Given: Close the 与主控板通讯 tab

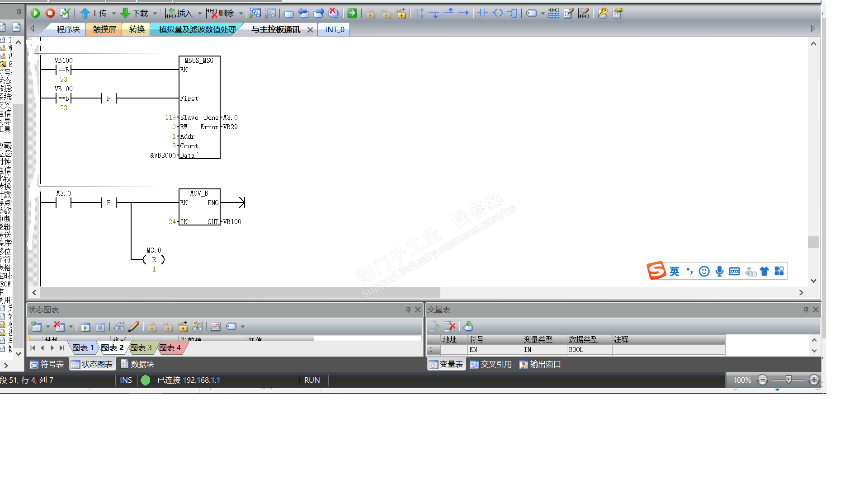Looking at the screenshot, I should (310, 30).
